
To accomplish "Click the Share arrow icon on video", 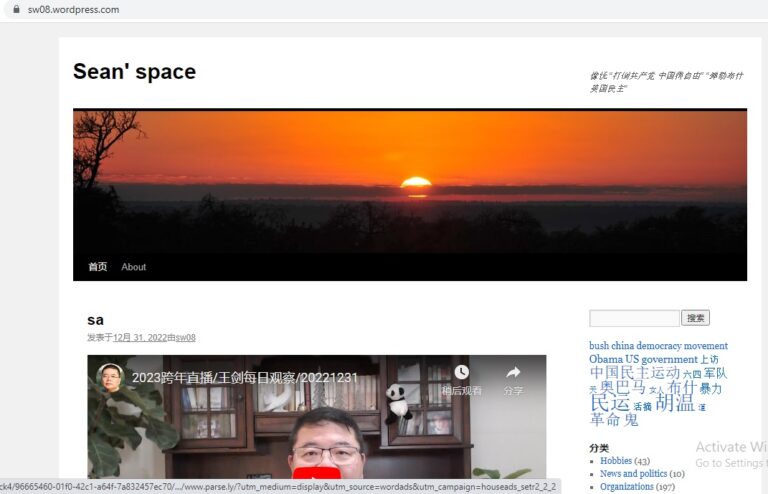I will click(x=513, y=373).
